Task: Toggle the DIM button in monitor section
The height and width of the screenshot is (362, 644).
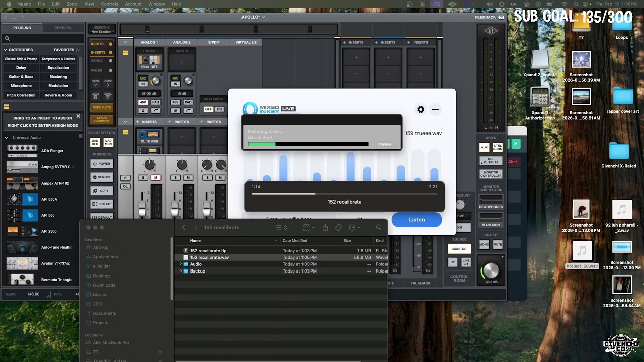Action: 459,227
